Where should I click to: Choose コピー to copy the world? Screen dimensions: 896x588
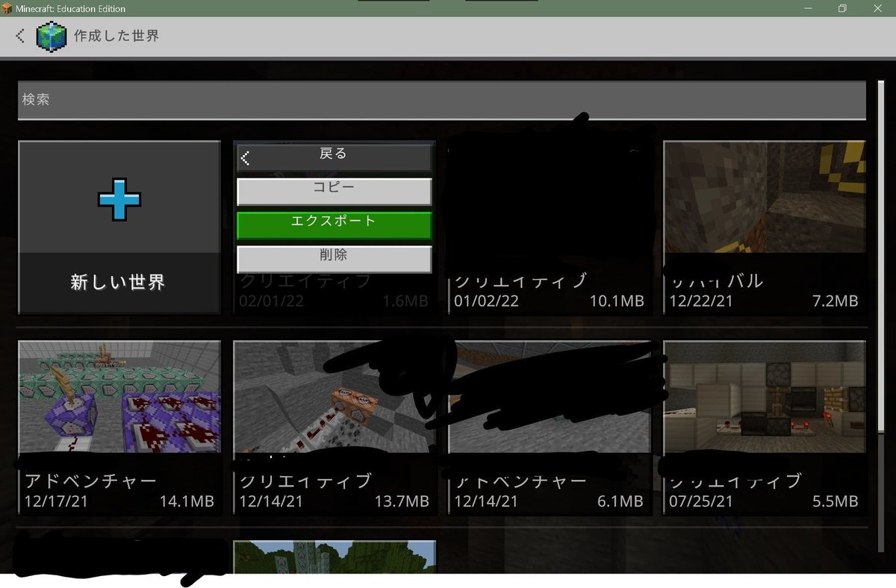[334, 191]
